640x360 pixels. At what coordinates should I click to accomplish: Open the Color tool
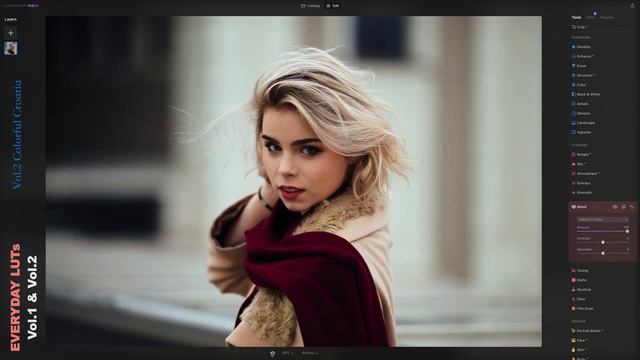tap(579, 85)
